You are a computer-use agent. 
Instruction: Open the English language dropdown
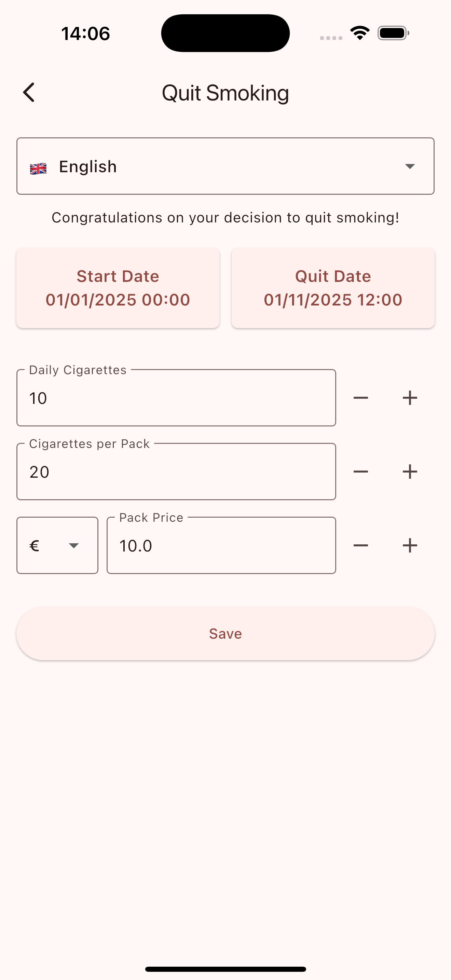pos(225,166)
